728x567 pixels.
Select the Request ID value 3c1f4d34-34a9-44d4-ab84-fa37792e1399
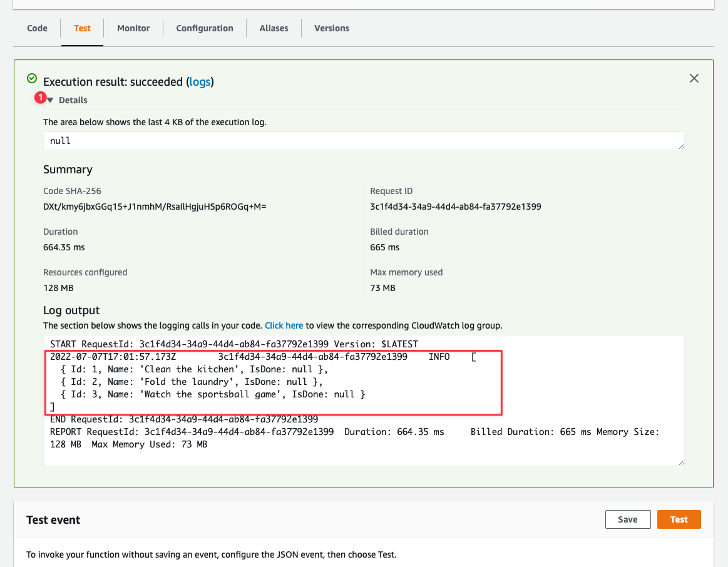click(x=456, y=207)
